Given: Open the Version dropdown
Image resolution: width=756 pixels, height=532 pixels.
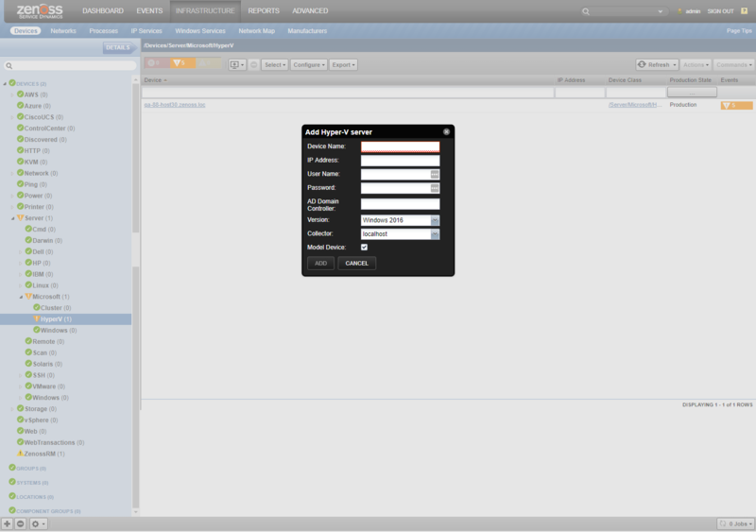Looking at the screenshot, I should tap(435, 220).
